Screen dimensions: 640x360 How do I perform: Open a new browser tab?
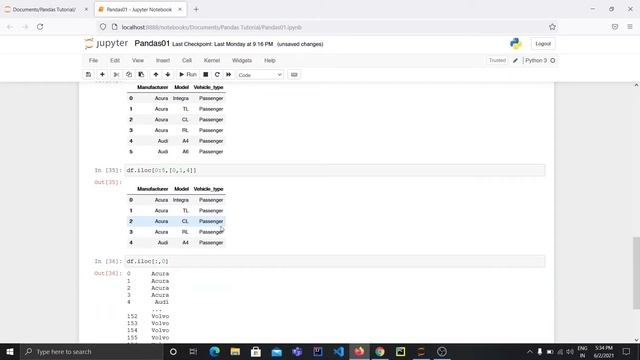pyautogui.click(x=196, y=9)
